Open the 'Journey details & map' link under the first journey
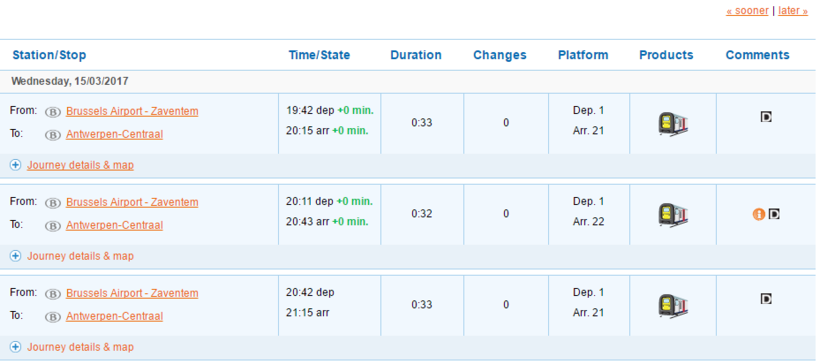 click(81, 165)
